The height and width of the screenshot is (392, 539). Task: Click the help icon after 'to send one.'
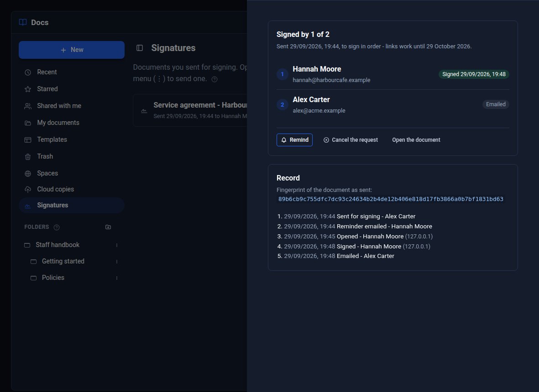(x=215, y=79)
